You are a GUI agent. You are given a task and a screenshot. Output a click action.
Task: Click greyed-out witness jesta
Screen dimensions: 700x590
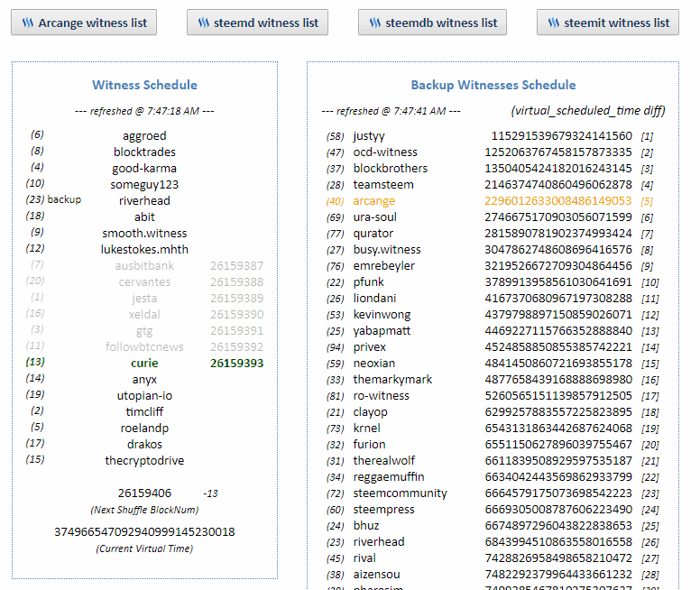click(x=144, y=299)
